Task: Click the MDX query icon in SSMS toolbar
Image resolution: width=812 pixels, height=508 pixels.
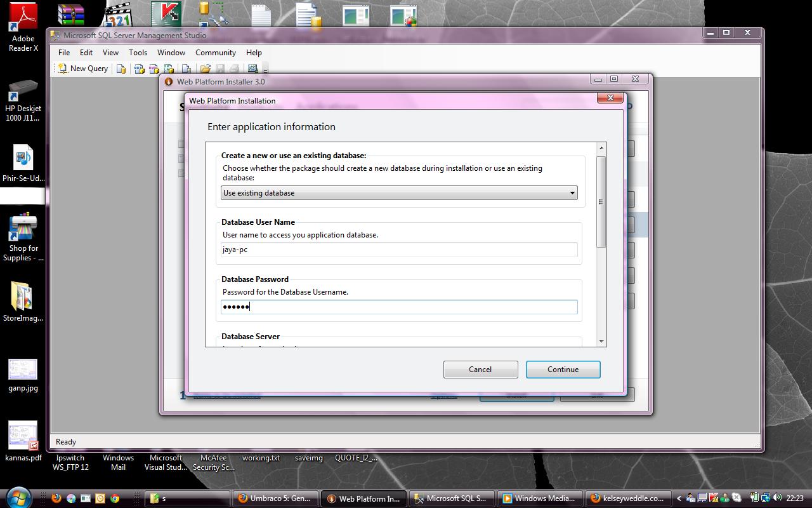Action: [x=139, y=69]
